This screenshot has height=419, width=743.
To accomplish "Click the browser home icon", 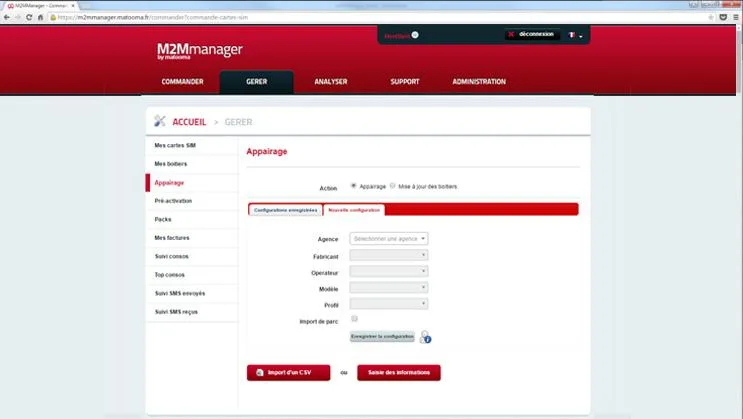I will 40,18.
